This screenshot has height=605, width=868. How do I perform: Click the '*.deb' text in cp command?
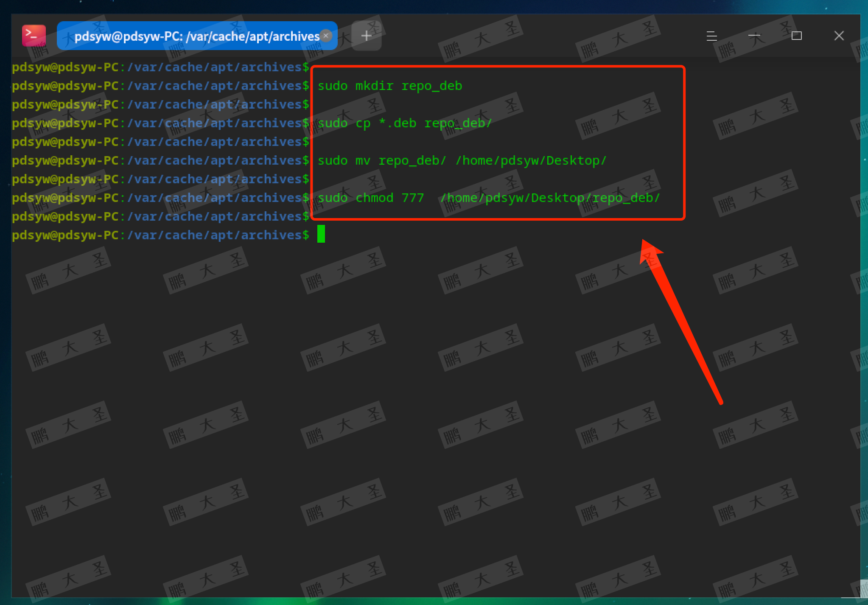point(397,123)
